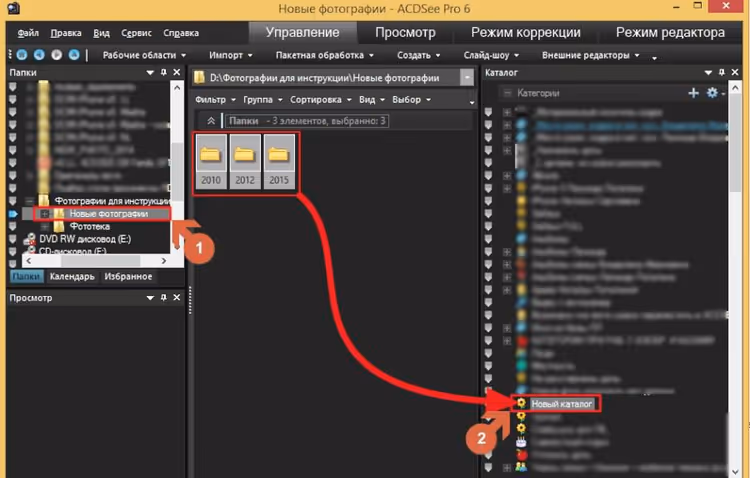Click the grey round Forward arrow icon

56,55
